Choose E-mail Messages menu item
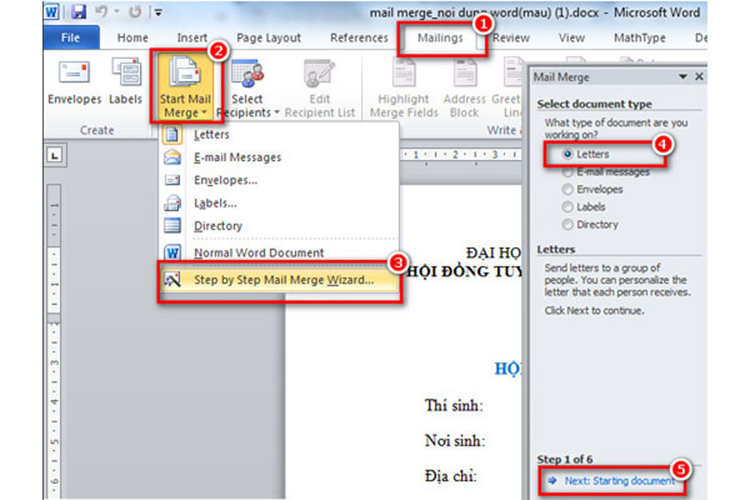 (x=279, y=157)
